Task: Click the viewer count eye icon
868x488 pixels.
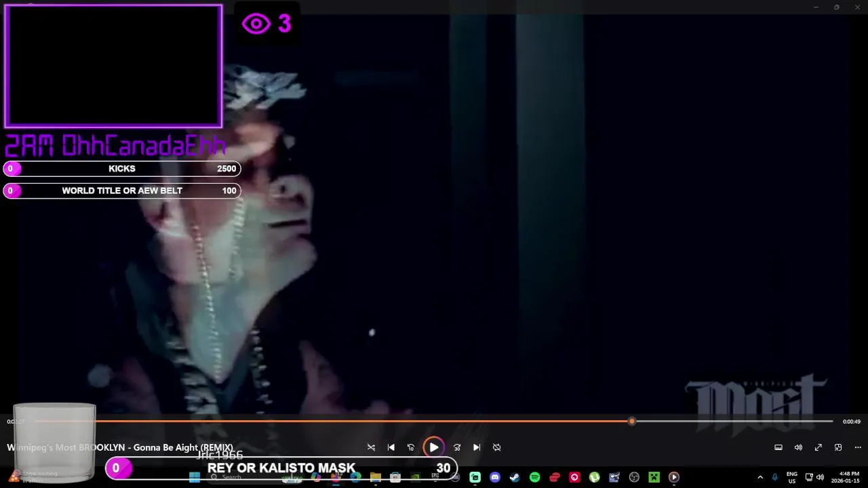Action: (x=256, y=24)
